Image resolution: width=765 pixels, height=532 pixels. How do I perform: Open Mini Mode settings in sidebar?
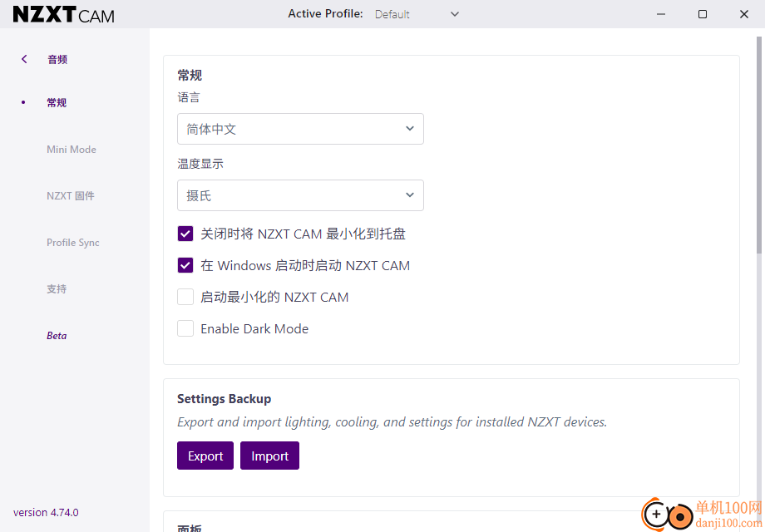click(72, 150)
